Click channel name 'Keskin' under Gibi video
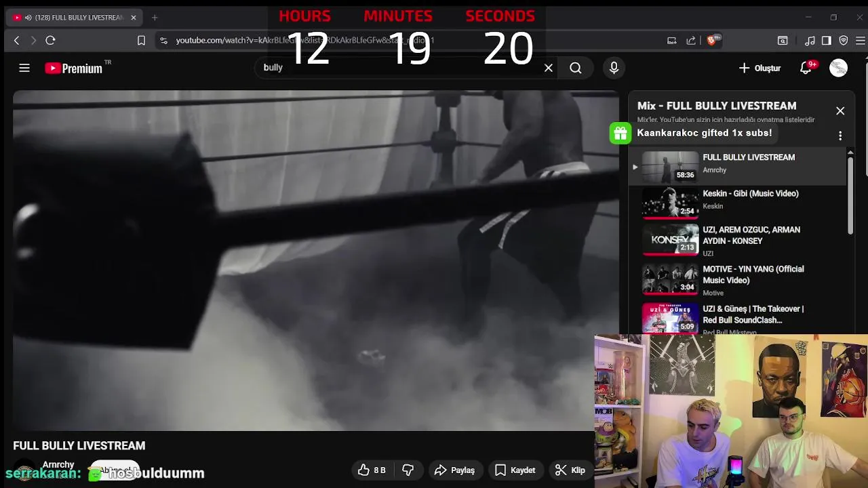Image resolution: width=868 pixels, height=488 pixels. click(x=713, y=206)
